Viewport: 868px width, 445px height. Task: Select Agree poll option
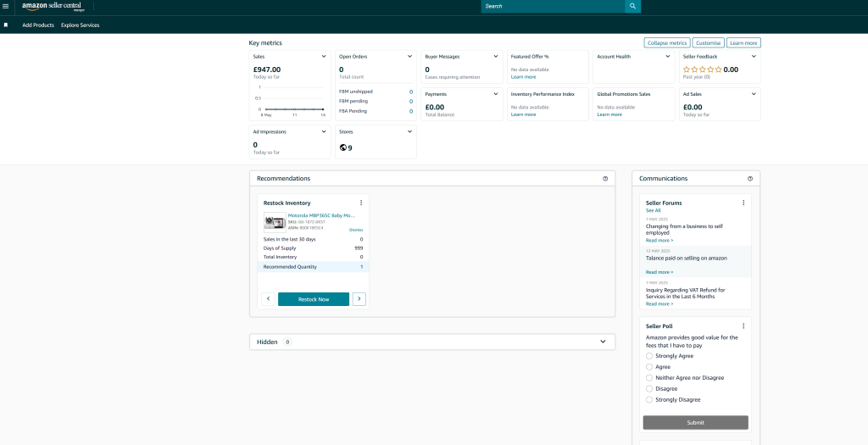649,367
